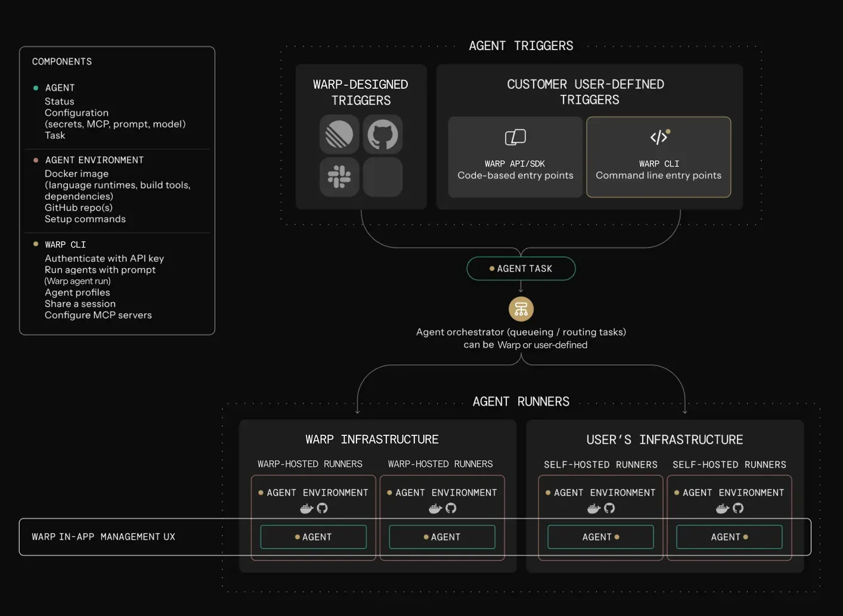Select the Warp API/SDK code-based entry points card

coord(515,157)
